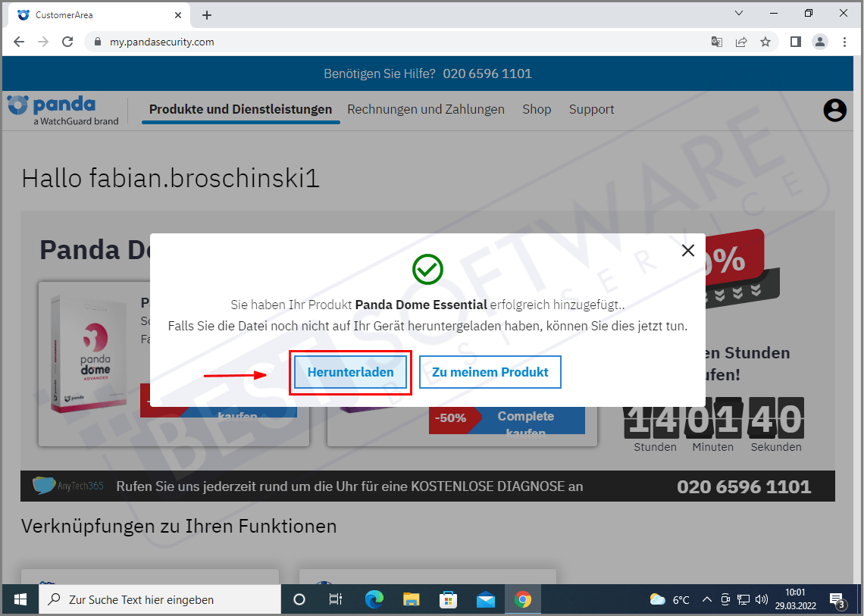Click the network tray icon
The width and height of the screenshot is (864, 616).
[x=743, y=599]
